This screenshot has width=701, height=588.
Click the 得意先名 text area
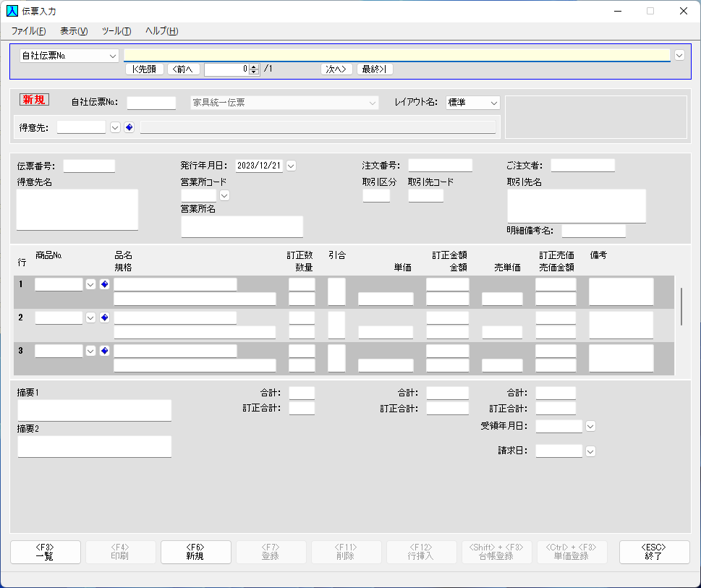tap(77, 210)
